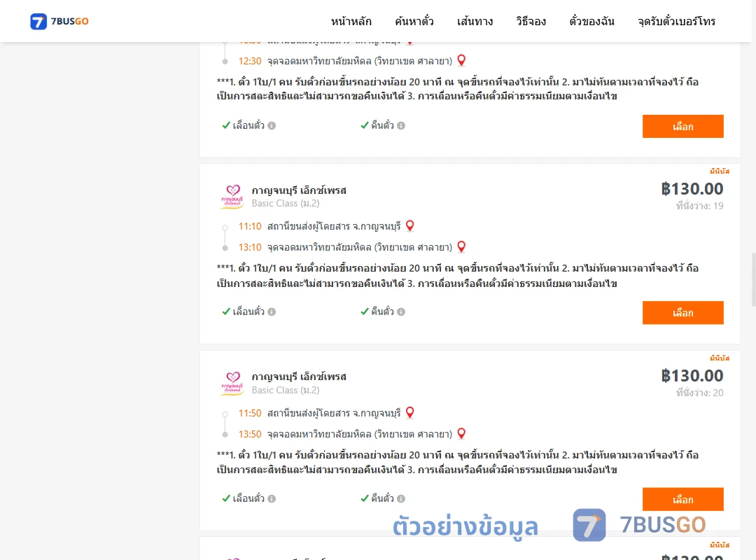This screenshot has height=560, width=756.
Task: Click Kanchanaburi Express logo in 11:10 card
Action: tap(232, 197)
